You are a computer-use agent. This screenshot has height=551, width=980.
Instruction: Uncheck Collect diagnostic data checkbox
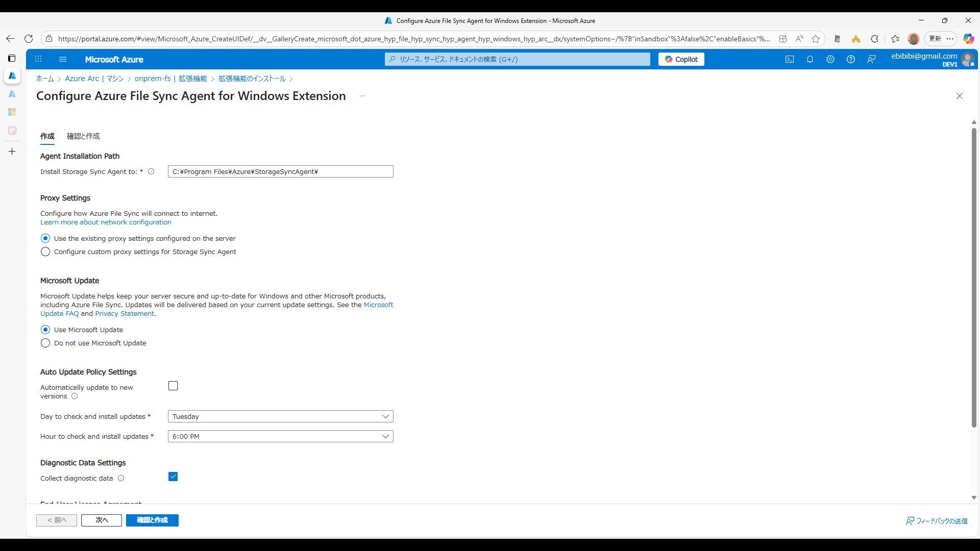[x=173, y=477]
